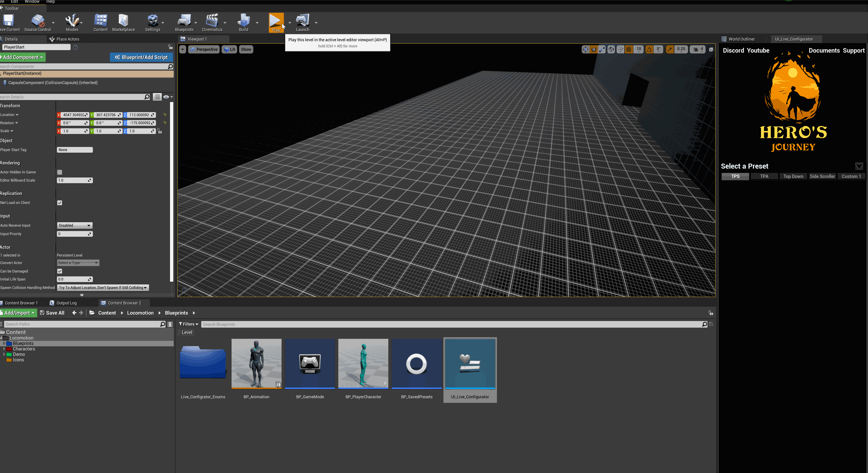
Task: Toggle rotation snapping in viewport
Action: pyautogui.click(x=649, y=50)
